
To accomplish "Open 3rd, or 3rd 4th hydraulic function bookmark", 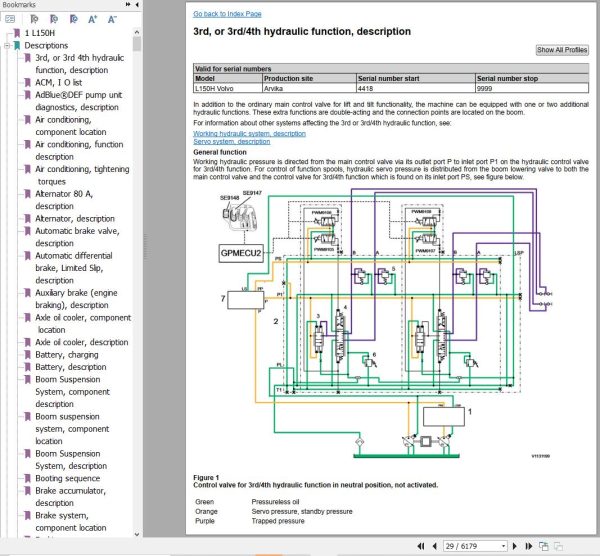I will tap(80, 64).
